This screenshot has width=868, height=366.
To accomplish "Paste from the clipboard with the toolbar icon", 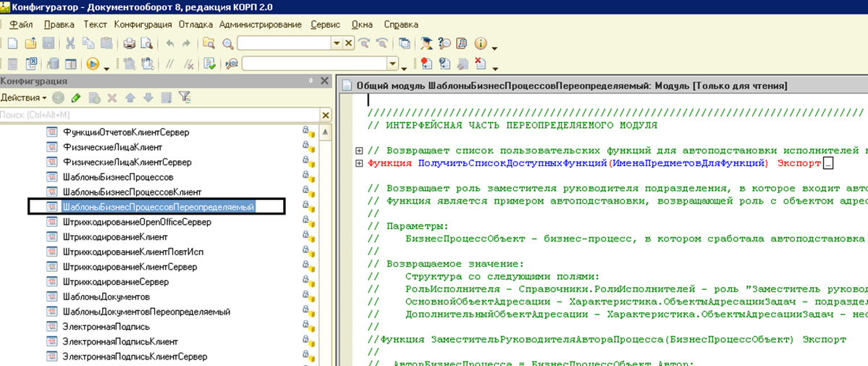I will tap(106, 43).
